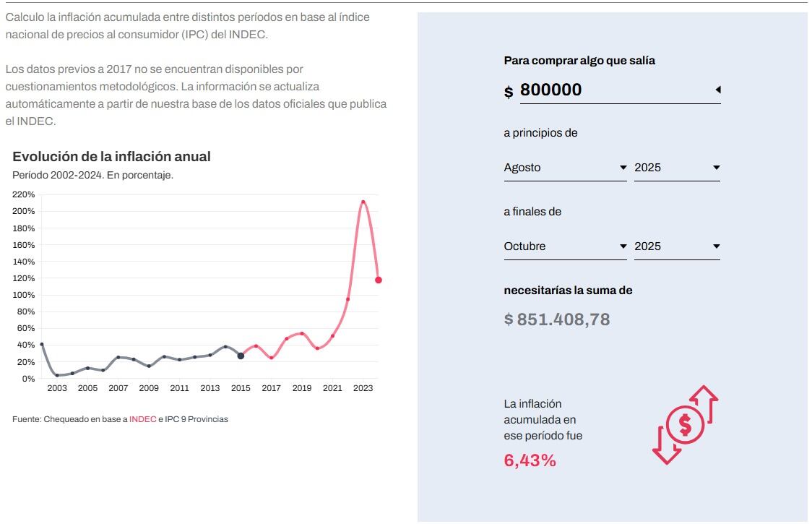The height and width of the screenshot is (524, 812).
Task: Click the dark data point near 2015
Action: tap(239, 356)
